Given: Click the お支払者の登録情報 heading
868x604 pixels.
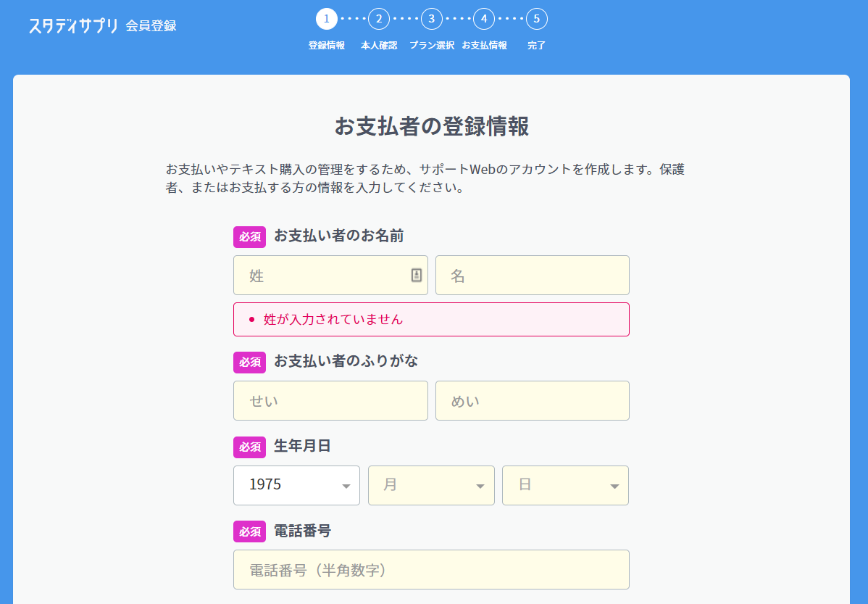Looking at the screenshot, I should click(x=431, y=126).
